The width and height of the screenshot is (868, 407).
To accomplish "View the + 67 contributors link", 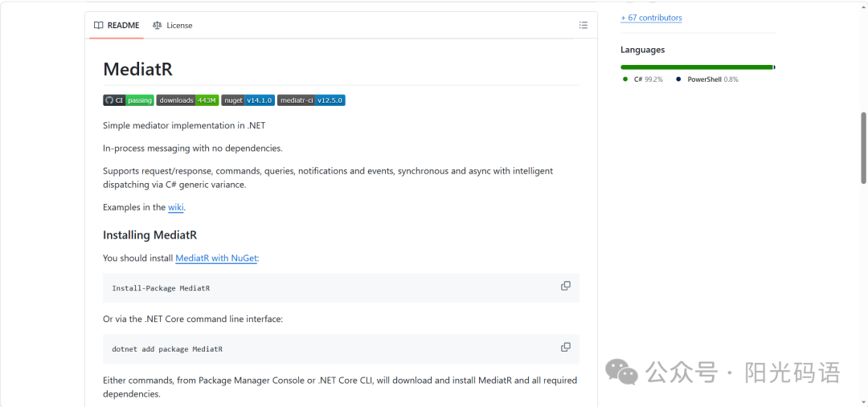I will tap(651, 18).
